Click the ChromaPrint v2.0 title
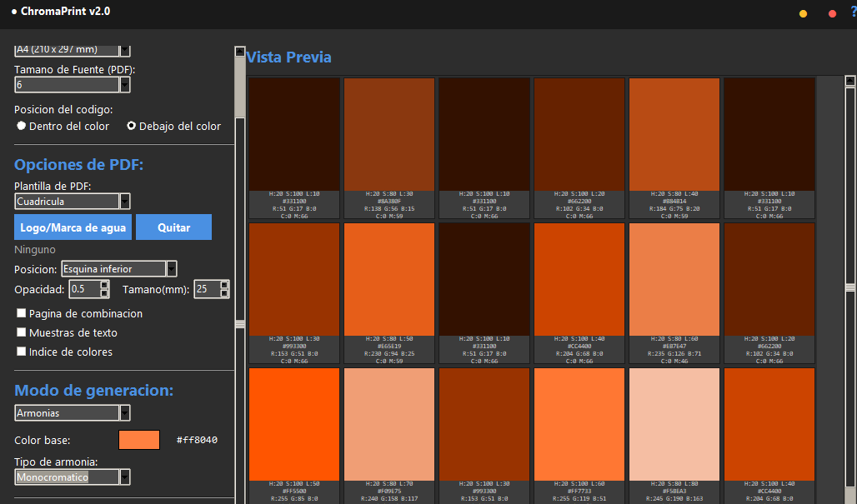857x504 pixels. [x=65, y=11]
